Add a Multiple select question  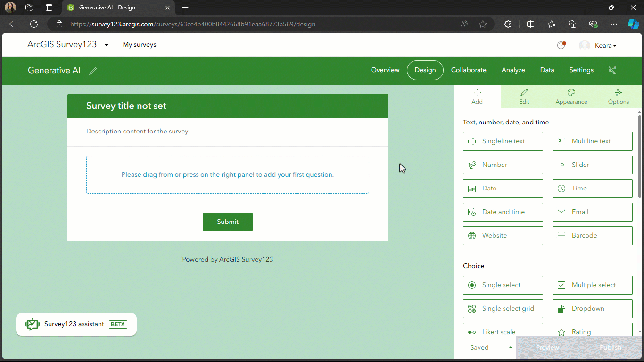click(592, 285)
